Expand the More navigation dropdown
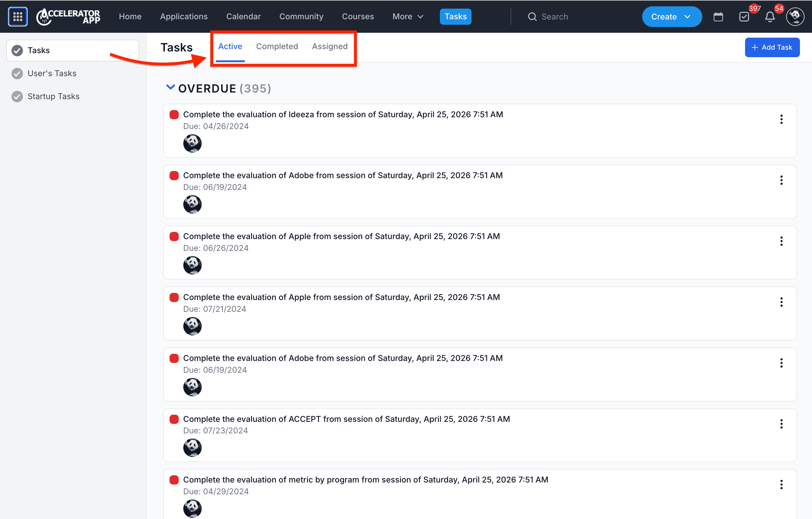 (x=408, y=17)
